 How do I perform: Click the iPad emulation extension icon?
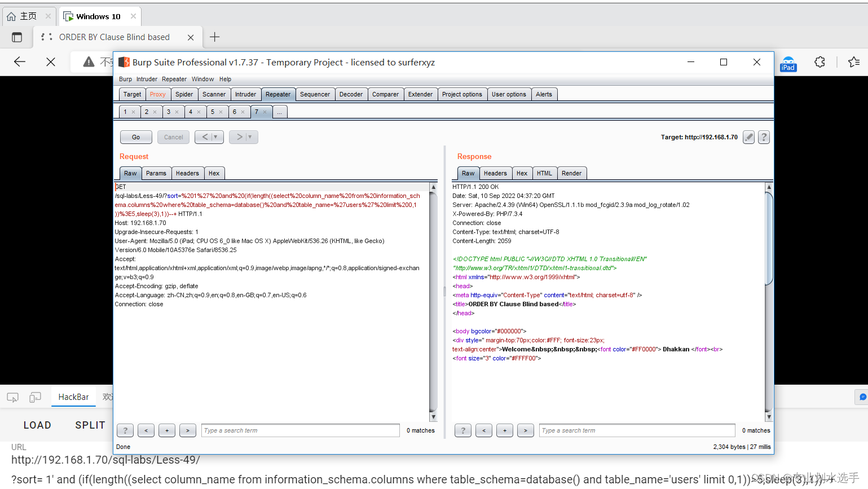(788, 64)
